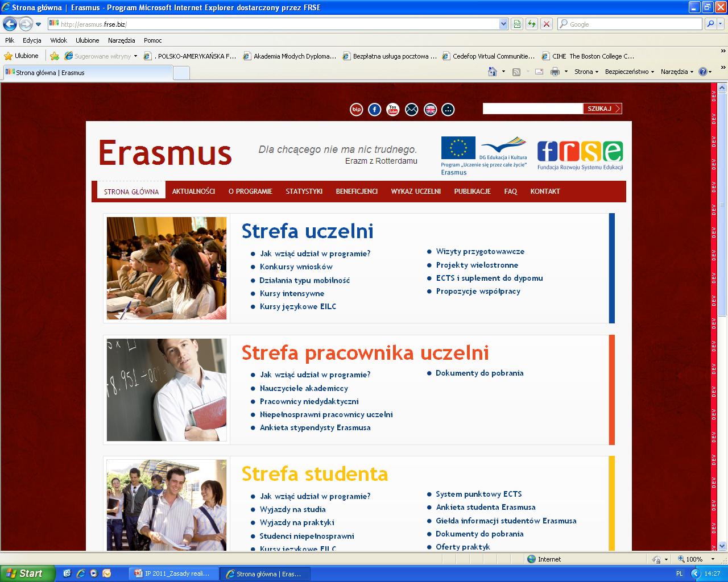Open the Bezpieczeństwo dropdown menu
The height and width of the screenshot is (582, 728).
(630, 72)
